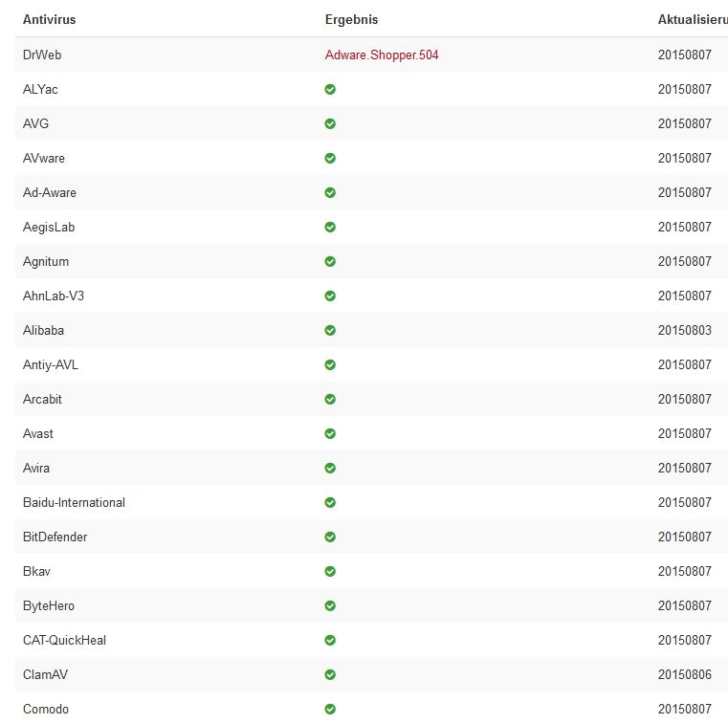The image size is (728, 724).
Task: Click the green check icon for ALYac
Action: point(330,89)
